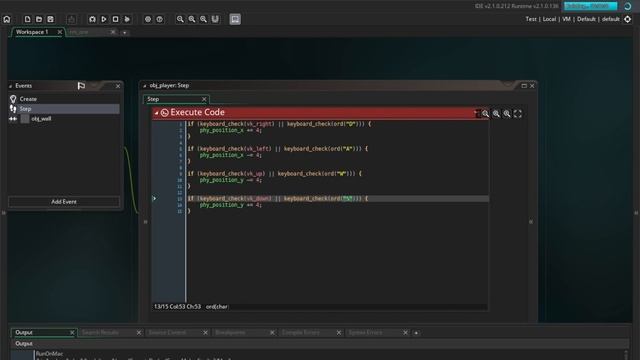Image resolution: width=640 pixels, height=360 pixels.
Task: Open Game Options from the gear icon
Action: click(148, 19)
